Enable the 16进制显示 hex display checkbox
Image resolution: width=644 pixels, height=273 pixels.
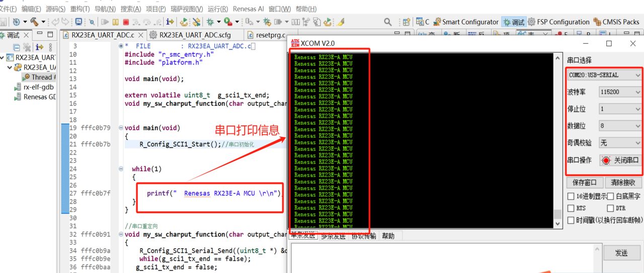click(571, 196)
